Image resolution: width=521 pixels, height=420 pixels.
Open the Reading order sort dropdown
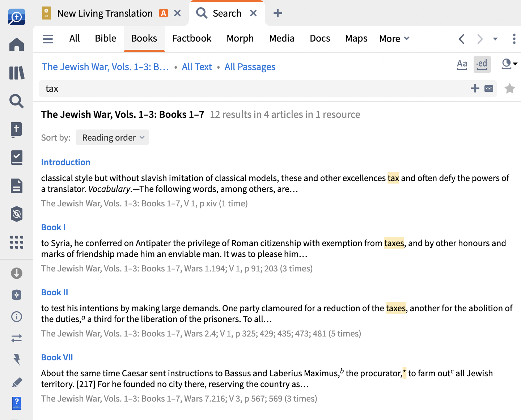[x=113, y=137]
